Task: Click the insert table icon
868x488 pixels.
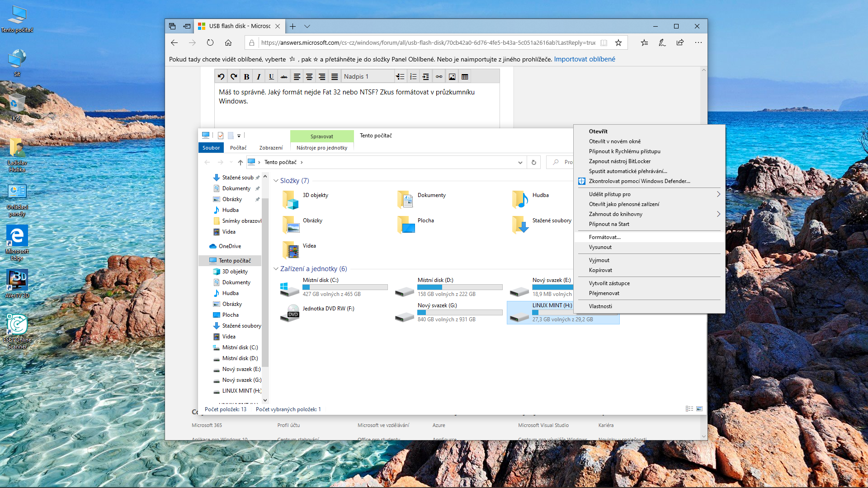Action: 465,77
